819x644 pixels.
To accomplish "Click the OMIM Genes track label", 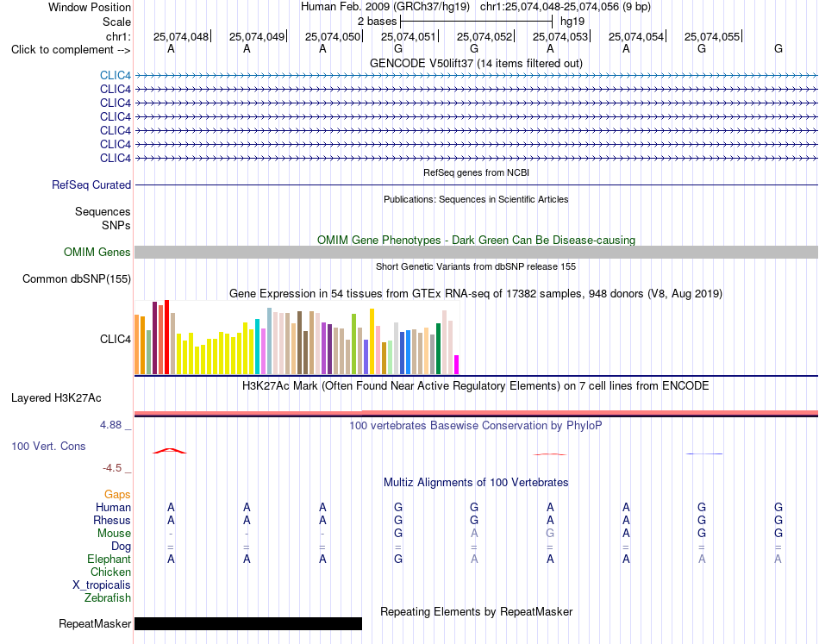I will coord(97,253).
